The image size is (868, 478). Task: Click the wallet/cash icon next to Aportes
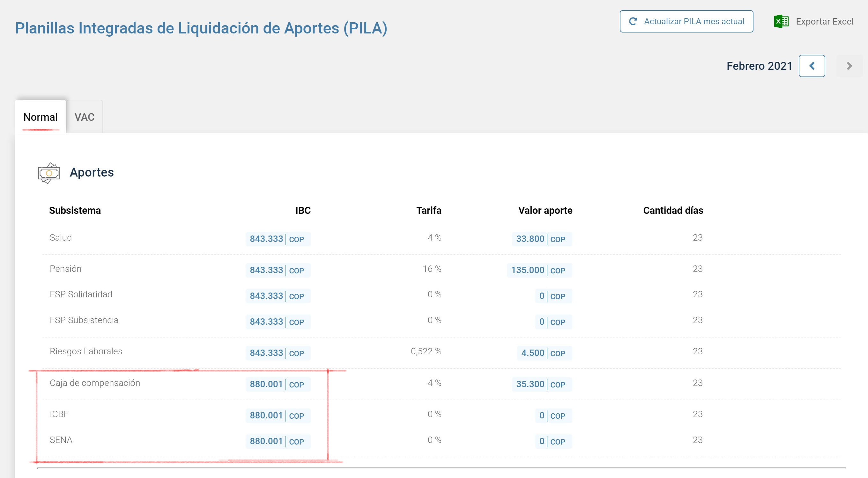(49, 172)
